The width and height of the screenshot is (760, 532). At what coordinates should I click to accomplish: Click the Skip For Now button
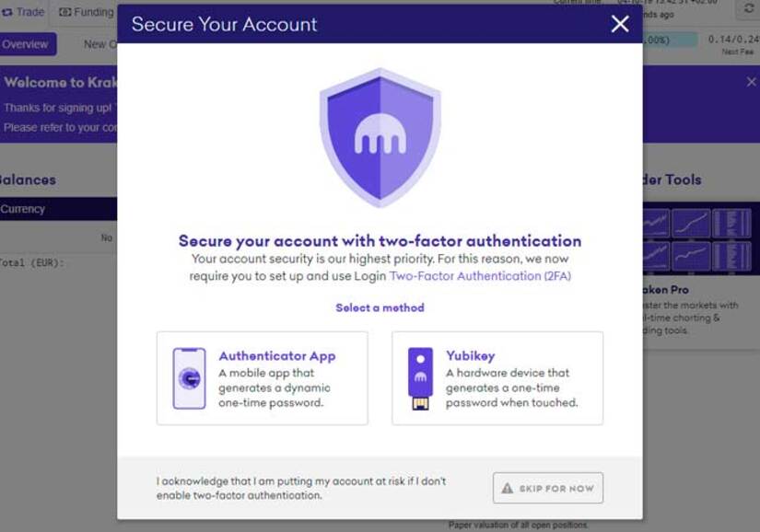click(x=548, y=488)
